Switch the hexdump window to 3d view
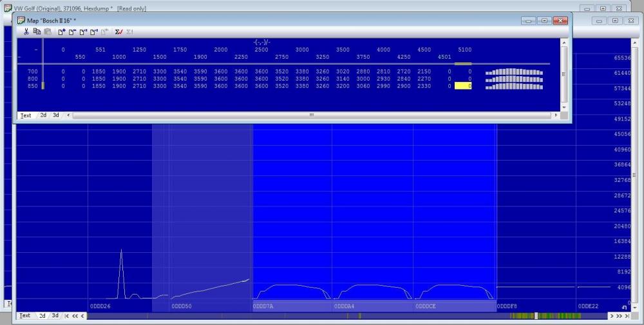The height and width of the screenshot is (325, 644). pyautogui.click(x=55, y=316)
